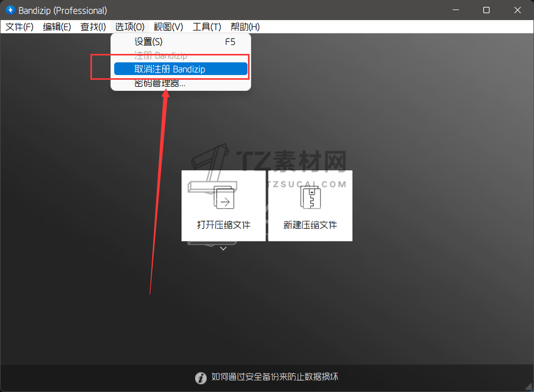The width and height of the screenshot is (534, 392).
Task: Open the 视图(V) menu
Action: click(168, 26)
